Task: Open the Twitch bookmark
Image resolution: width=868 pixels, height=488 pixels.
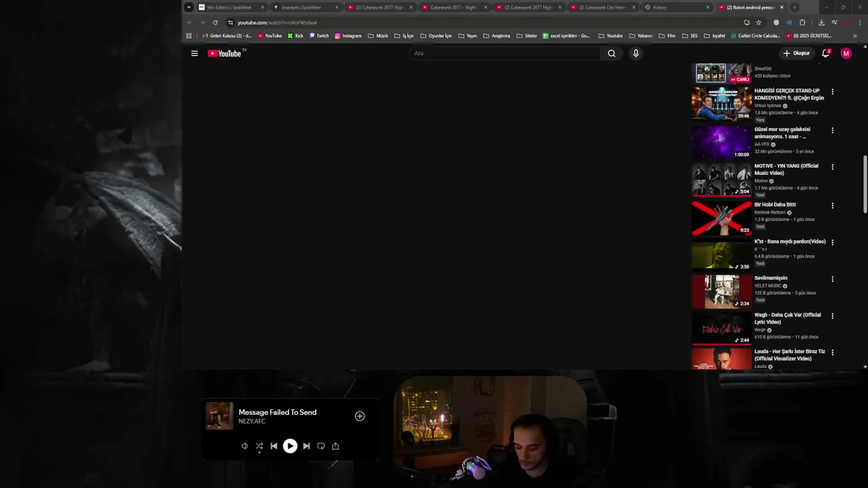Action: coord(319,36)
